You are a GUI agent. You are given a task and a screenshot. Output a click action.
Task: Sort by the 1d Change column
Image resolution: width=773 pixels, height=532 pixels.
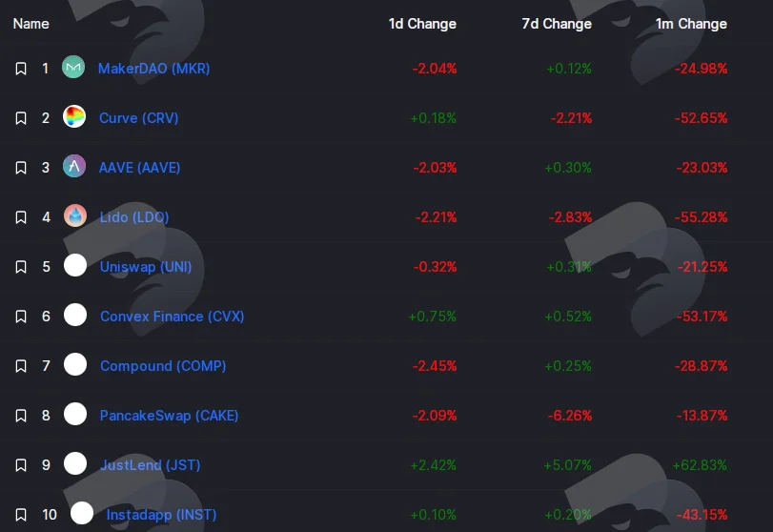tap(422, 24)
